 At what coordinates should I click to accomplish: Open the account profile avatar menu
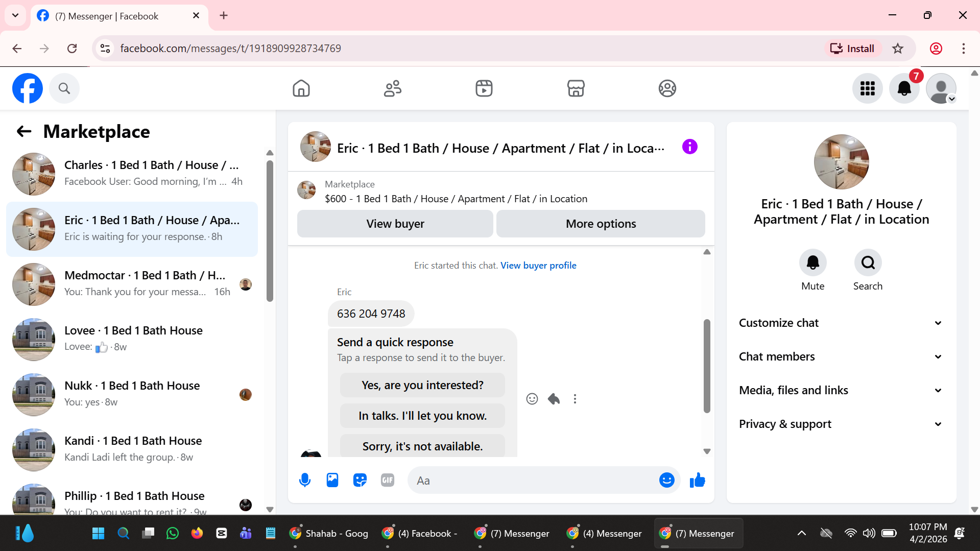tap(941, 88)
